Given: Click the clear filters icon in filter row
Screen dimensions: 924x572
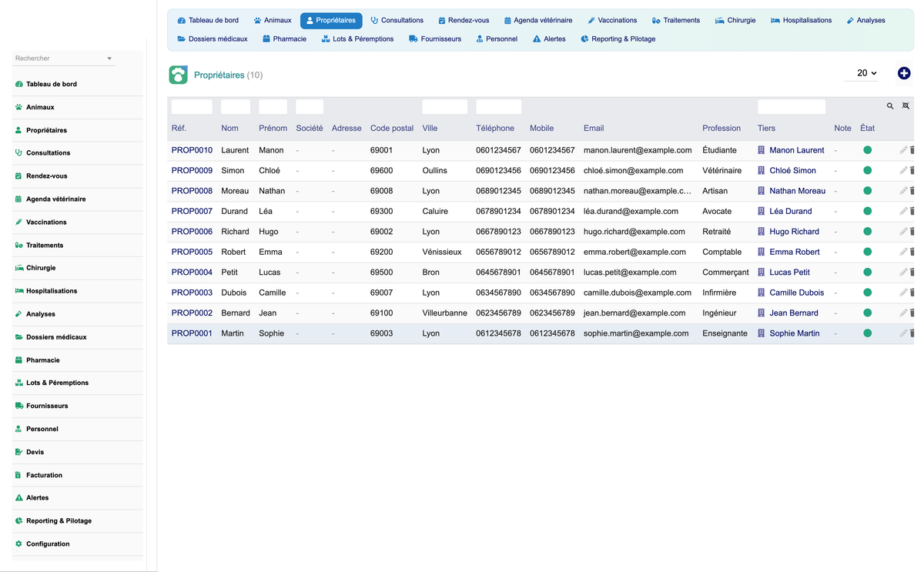Looking at the screenshot, I should point(906,106).
